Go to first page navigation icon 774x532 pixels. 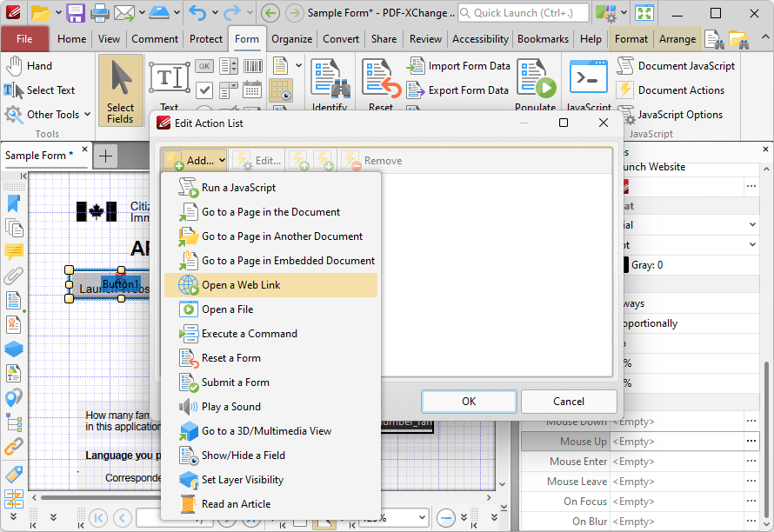(97, 518)
